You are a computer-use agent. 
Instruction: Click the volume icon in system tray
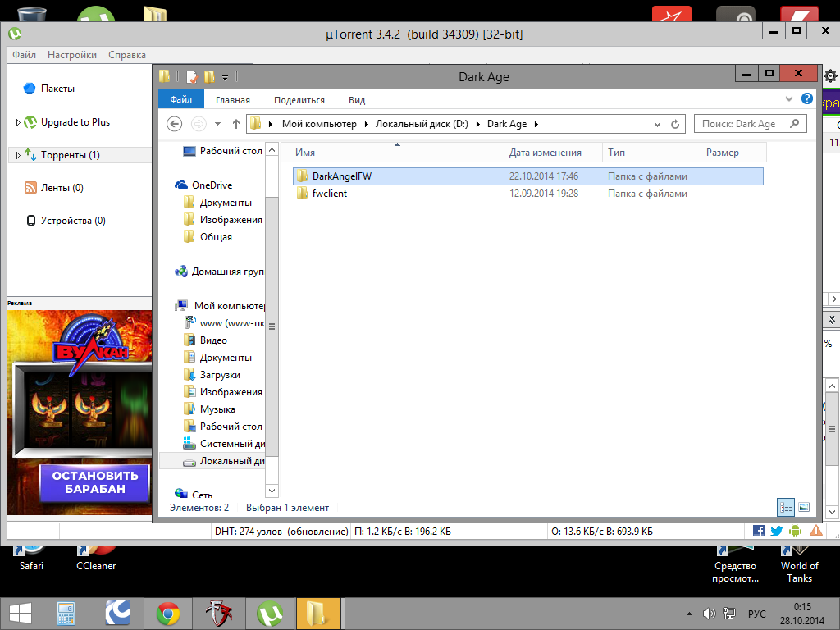pyautogui.click(x=709, y=614)
